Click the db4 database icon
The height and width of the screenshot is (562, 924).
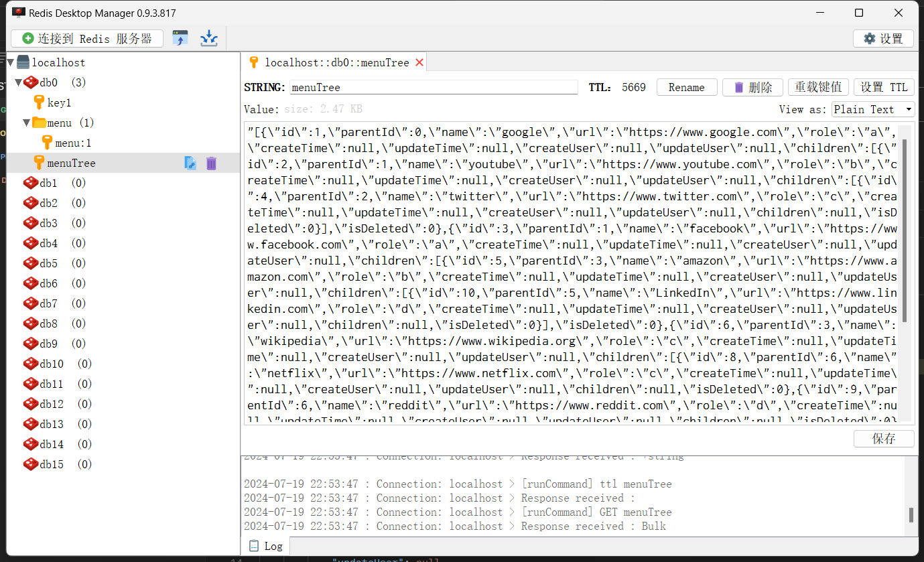click(31, 243)
